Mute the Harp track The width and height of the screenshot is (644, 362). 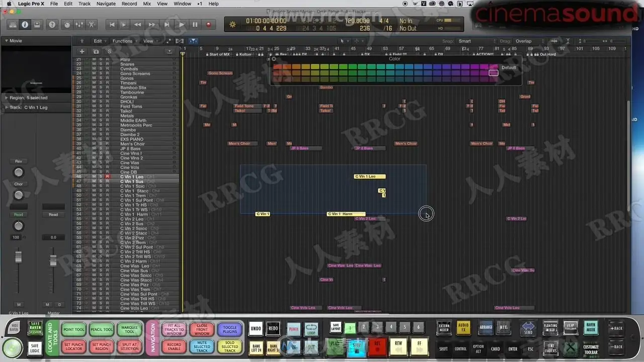tap(94, 59)
